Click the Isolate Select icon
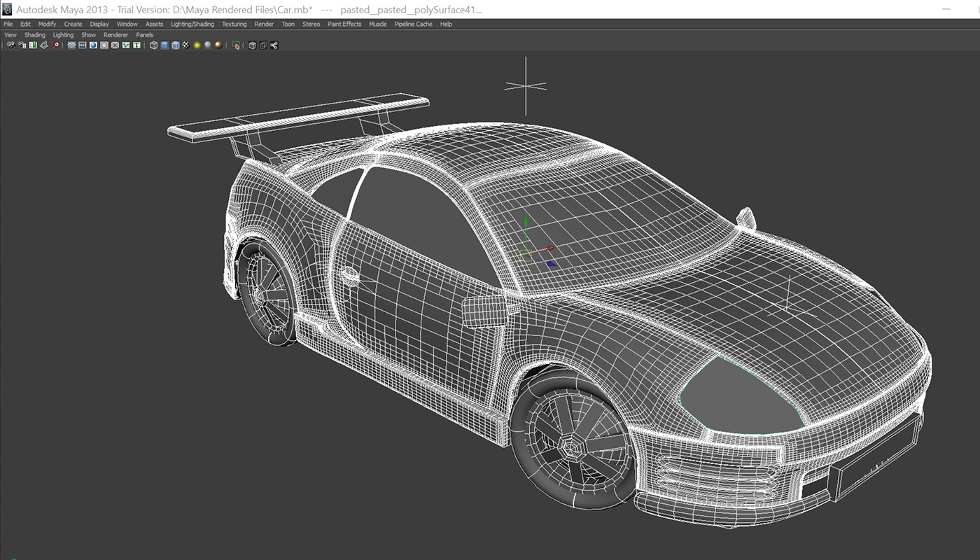 click(236, 45)
